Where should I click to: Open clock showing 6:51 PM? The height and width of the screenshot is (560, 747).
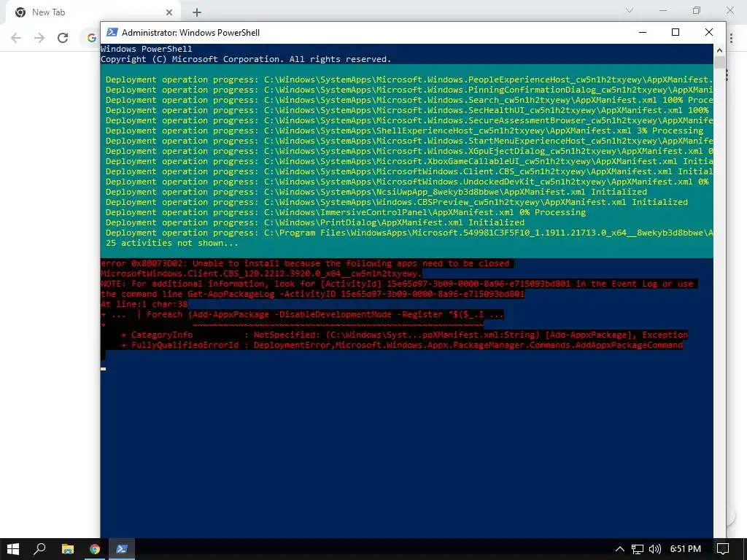(686, 549)
